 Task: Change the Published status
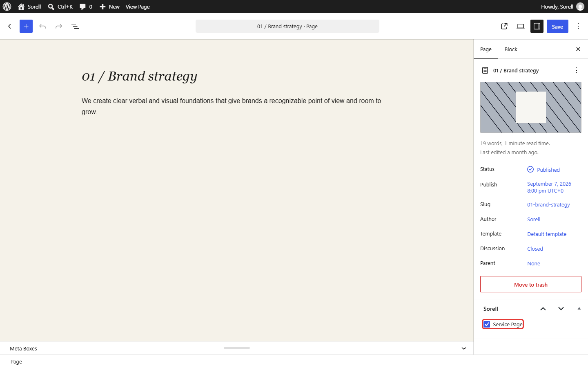pyautogui.click(x=543, y=170)
